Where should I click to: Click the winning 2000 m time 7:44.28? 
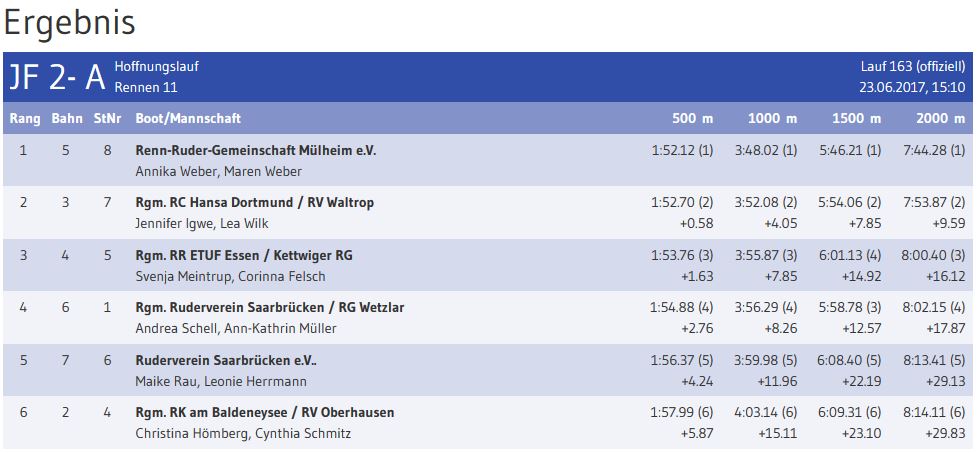931,151
